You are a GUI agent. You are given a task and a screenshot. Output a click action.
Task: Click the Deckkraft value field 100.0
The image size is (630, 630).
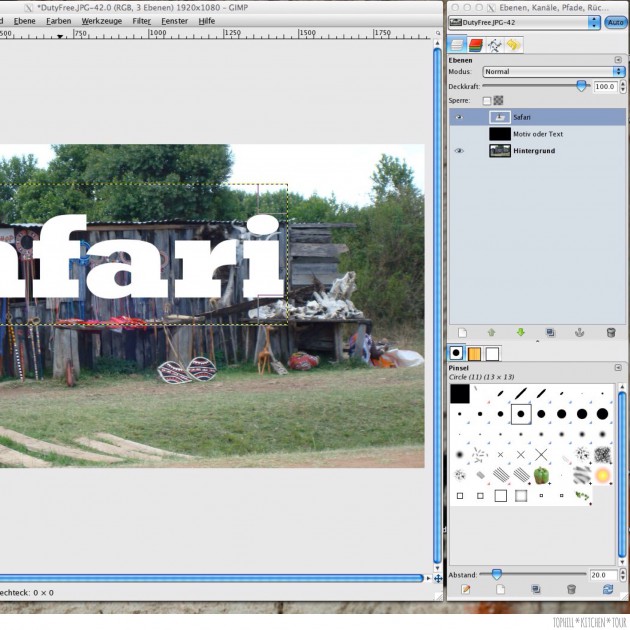[605, 86]
